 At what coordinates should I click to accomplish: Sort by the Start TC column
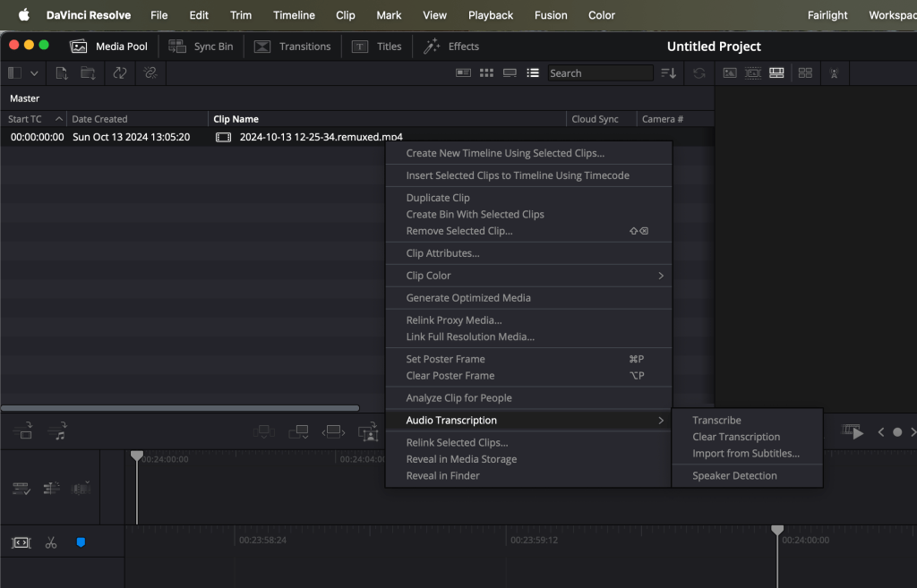[35, 119]
